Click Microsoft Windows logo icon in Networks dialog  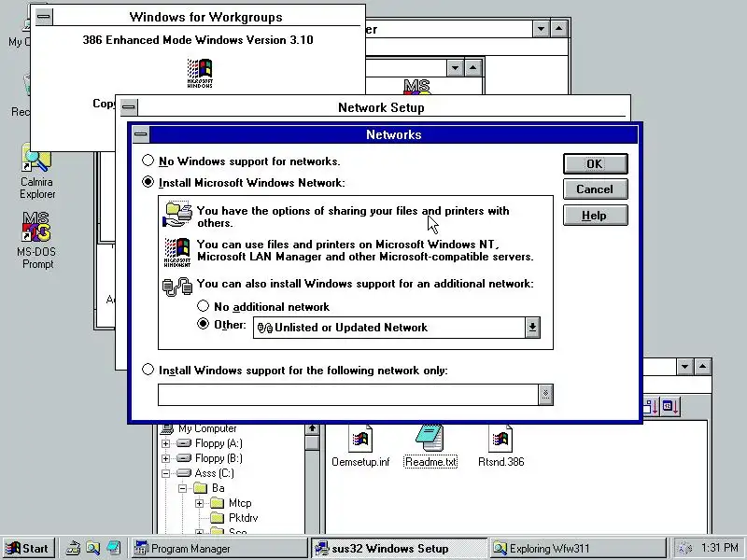[x=177, y=252]
